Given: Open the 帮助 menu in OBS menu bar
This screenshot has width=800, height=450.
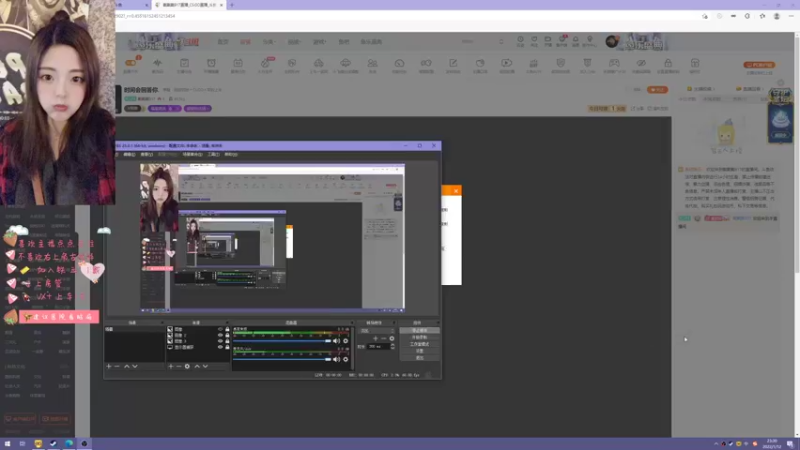Looking at the screenshot, I should point(231,155).
